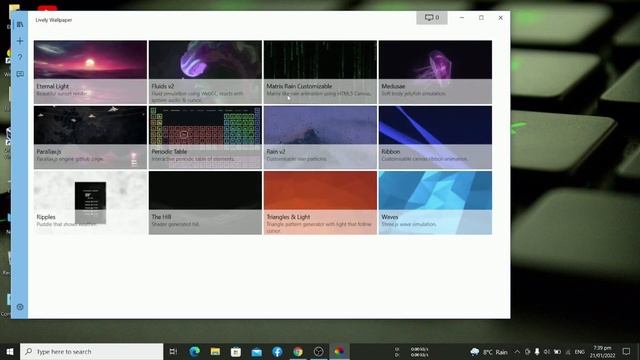Switch to Lively Wallpaper taskbar icon
Viewport: 640px width, 360px height.
coord(339,351)
